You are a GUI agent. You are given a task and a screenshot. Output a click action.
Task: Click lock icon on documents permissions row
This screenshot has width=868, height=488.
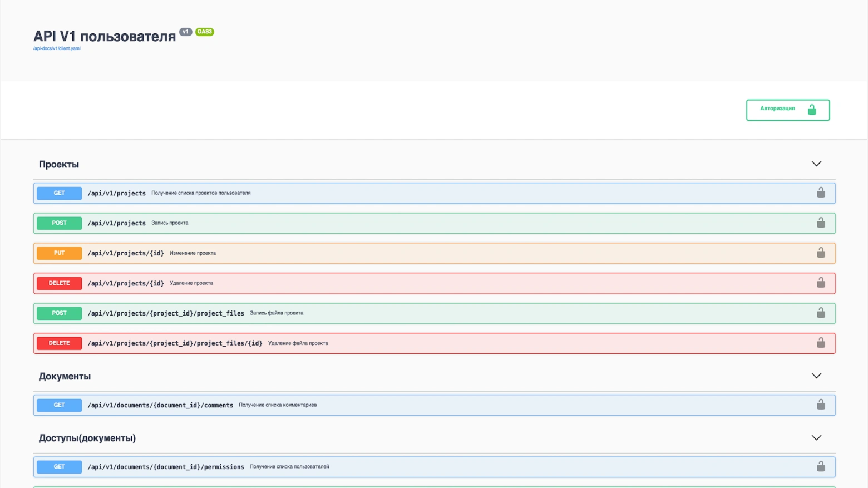click(821, 466)
